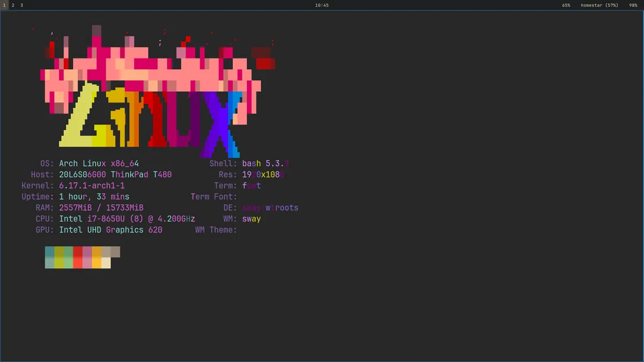This screenshot has width=644, height=362.
Task: Click the homestar (57%) network indicator
Action: [599, 5]
